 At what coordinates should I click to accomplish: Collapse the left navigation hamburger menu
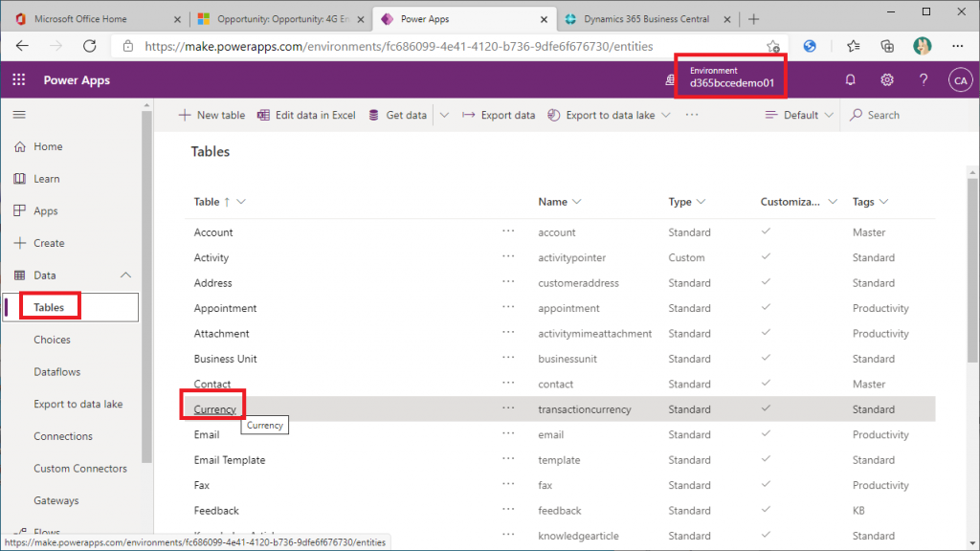click(19, 115)
